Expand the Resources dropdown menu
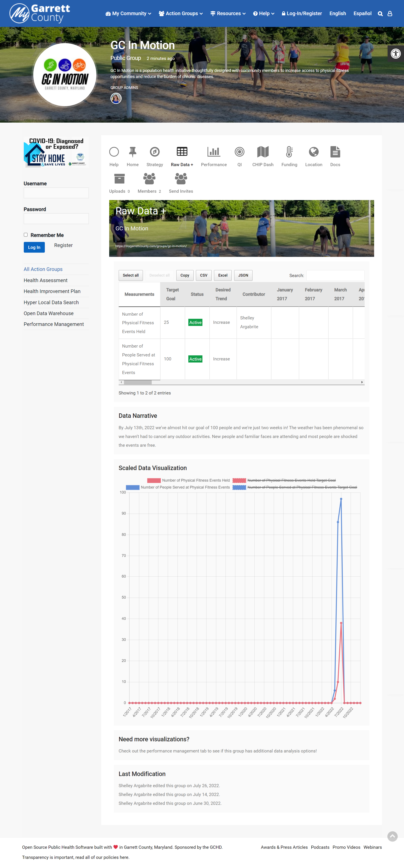Screen dimensions: 404x868 click(x=228, y=13)
